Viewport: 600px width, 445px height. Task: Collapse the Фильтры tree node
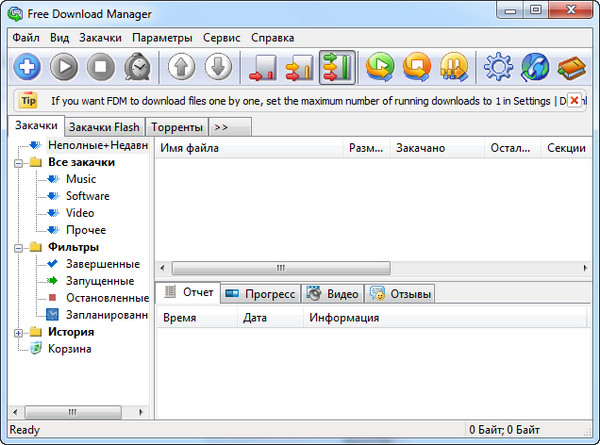coord(20,247)
